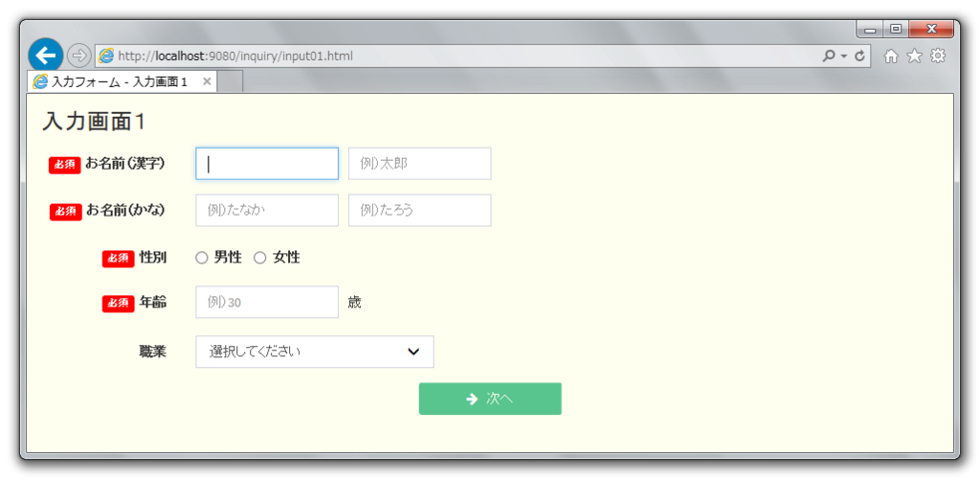Viewport: 980px width, 479px height.
Task: Click the お名前(漢字) label
Action: click(125, 164)
